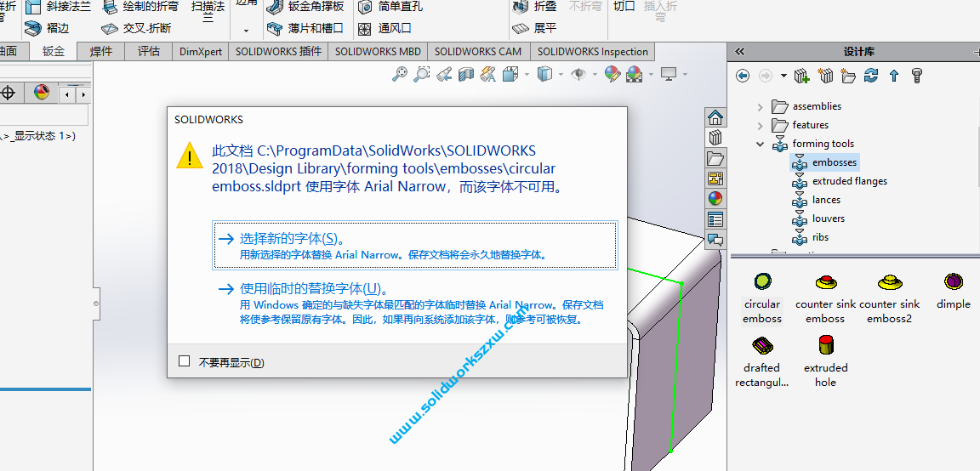The width and height of the screenshot is (980, 471).
Task: Open the SOLIDWORKS Forum task pane tab
Action: pyautogui.click(x=715, y=239)
